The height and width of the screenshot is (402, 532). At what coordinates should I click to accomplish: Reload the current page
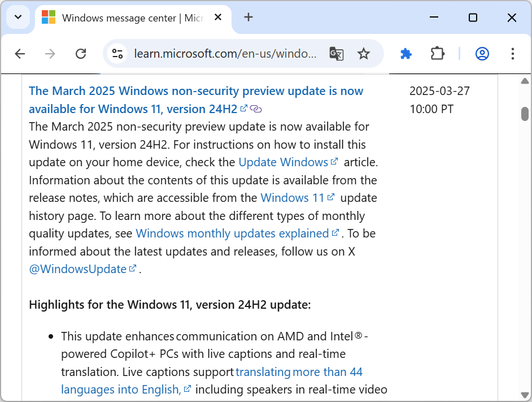pos(81,54)
